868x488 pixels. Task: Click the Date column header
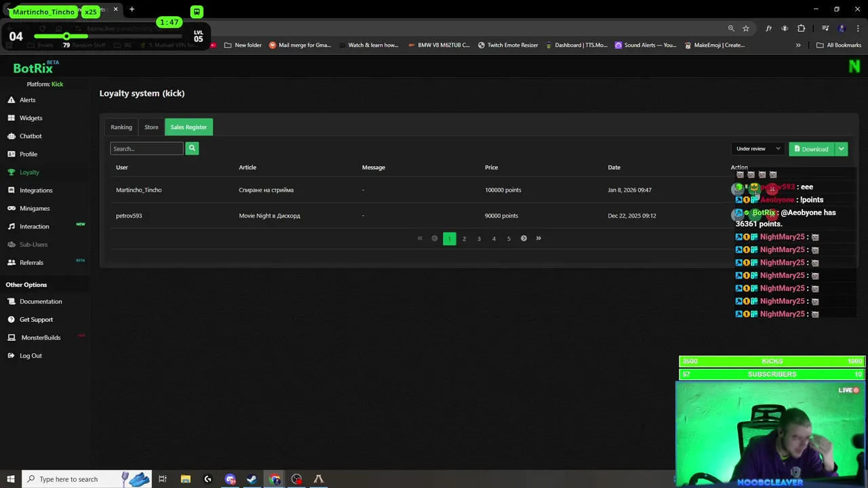click(614, 167)
